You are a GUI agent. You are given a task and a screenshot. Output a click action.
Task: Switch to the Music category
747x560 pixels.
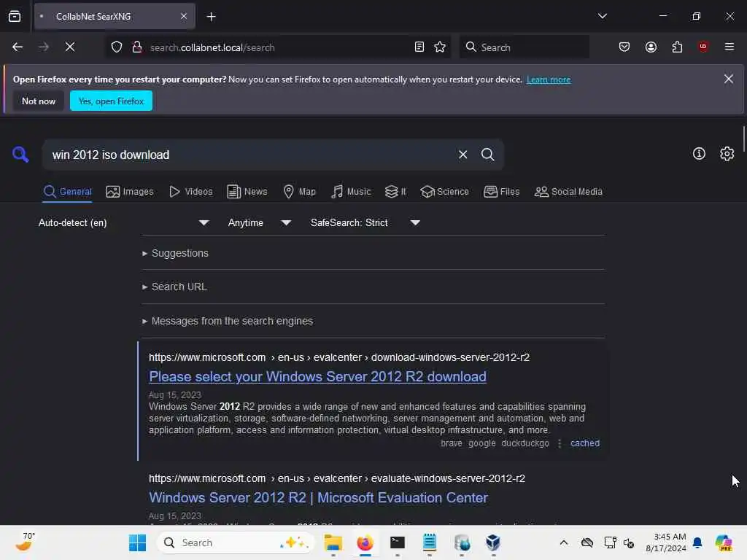pyautogui.click(x=351, y=192)
